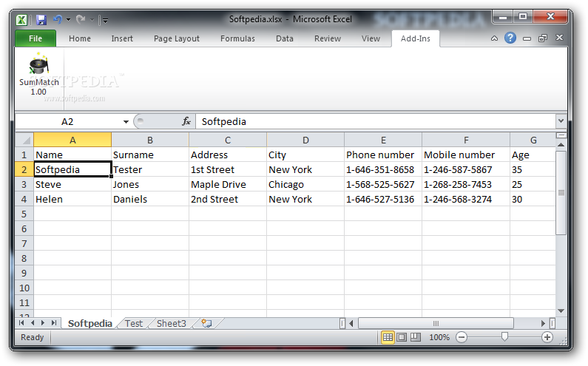Image resolution: width=588 pixels, height=366 pixels.
Task: Expand the Name Box dropdown
Action: 126,121
